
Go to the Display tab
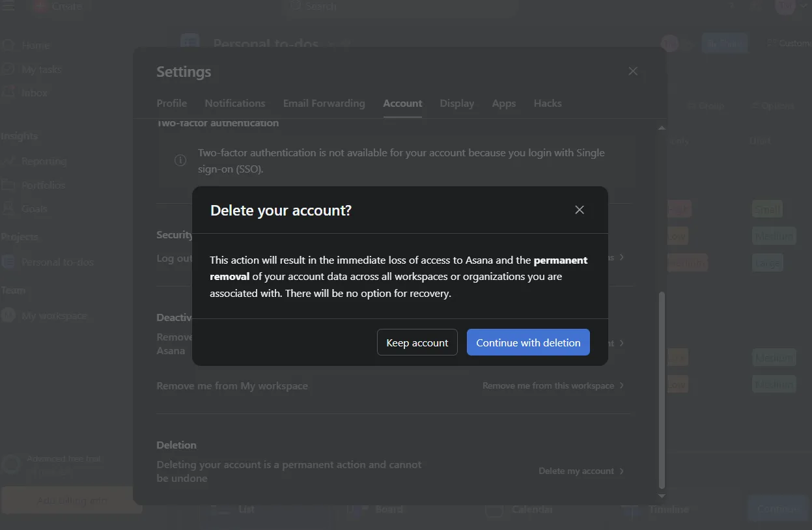pyautogui.click(x=457, y=104)
